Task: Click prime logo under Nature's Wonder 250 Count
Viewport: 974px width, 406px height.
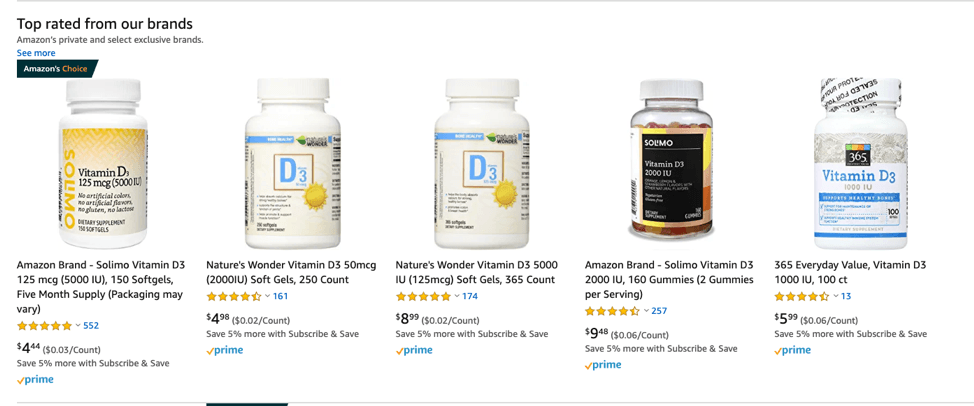Action: (x=225, y=350)
